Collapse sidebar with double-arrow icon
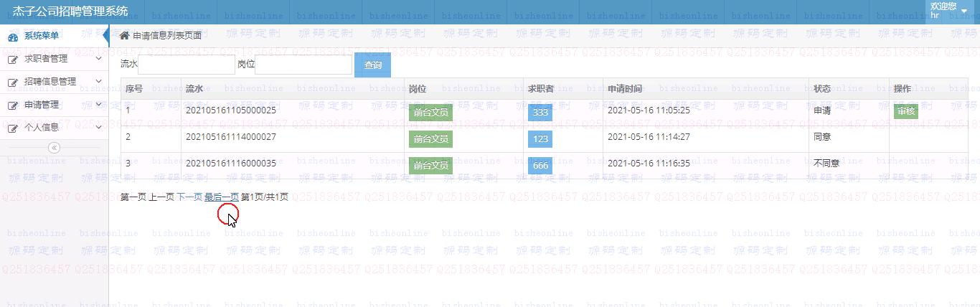Viewport: 980px width, 307px height. click(54, 148)
